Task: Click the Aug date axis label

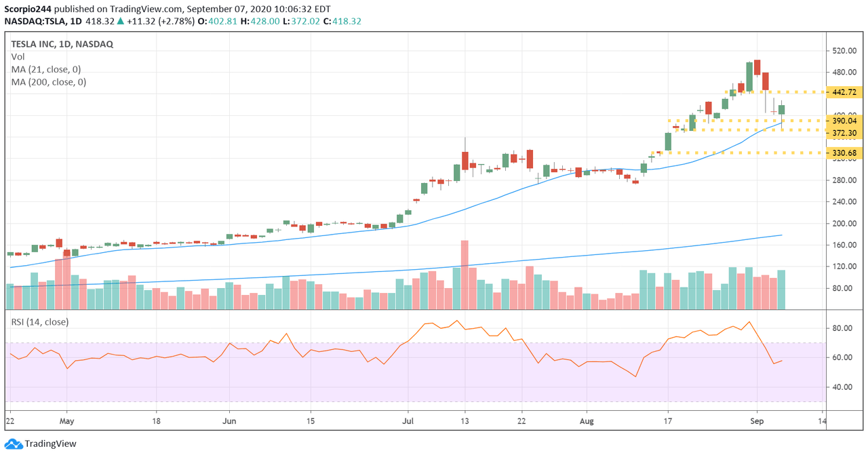Action: (x=587, y=420)
